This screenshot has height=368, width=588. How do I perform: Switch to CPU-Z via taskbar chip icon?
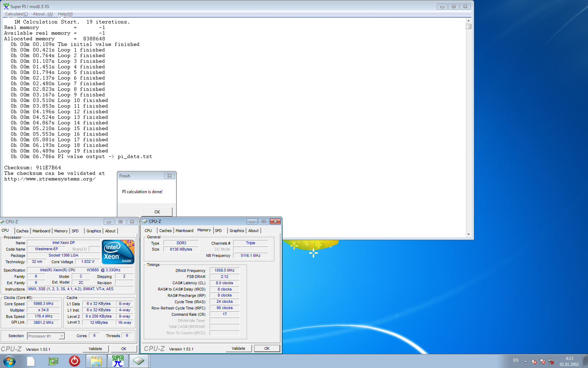tap(139, 361)
